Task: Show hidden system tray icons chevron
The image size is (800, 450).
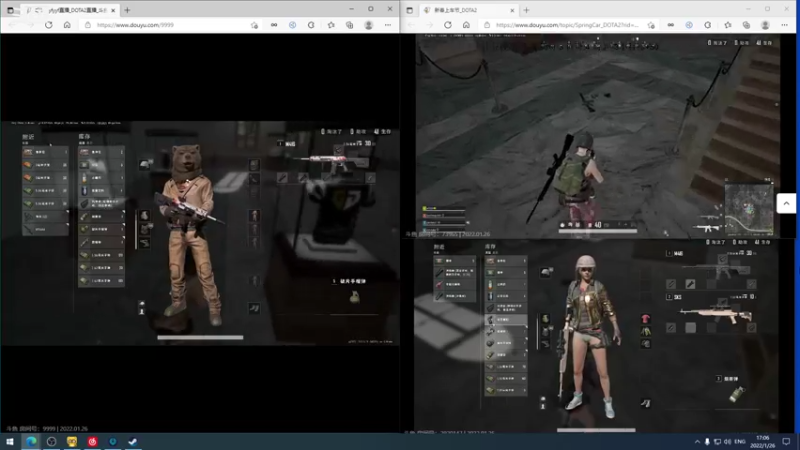Action: [x=697, y=441]
